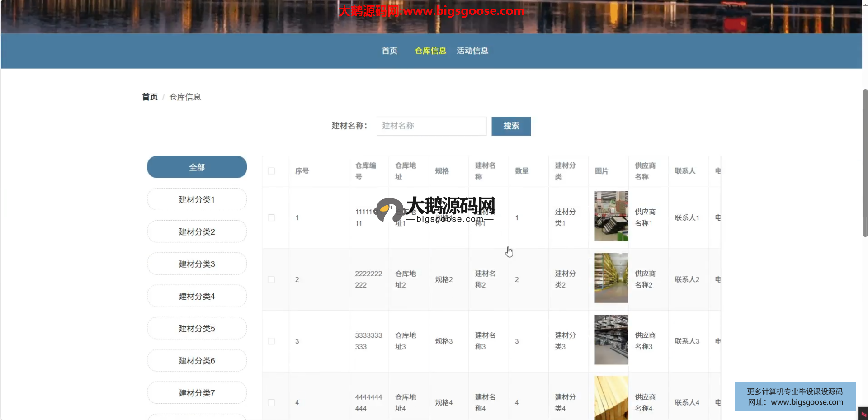Open the steel materials thumbnail in row 3

click(x=611, y=340)
